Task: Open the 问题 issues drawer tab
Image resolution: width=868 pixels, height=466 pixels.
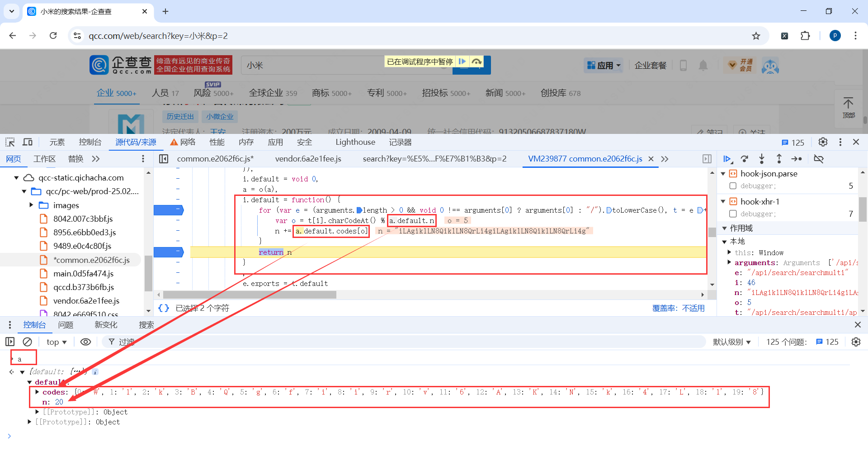Action: click(66, 325)
